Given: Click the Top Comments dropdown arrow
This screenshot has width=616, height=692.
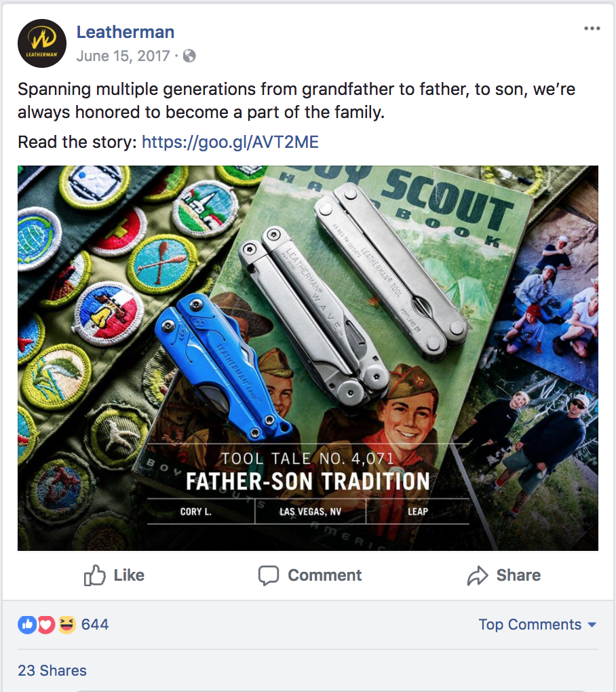Looking at the screenshot, I should (592, 625).
